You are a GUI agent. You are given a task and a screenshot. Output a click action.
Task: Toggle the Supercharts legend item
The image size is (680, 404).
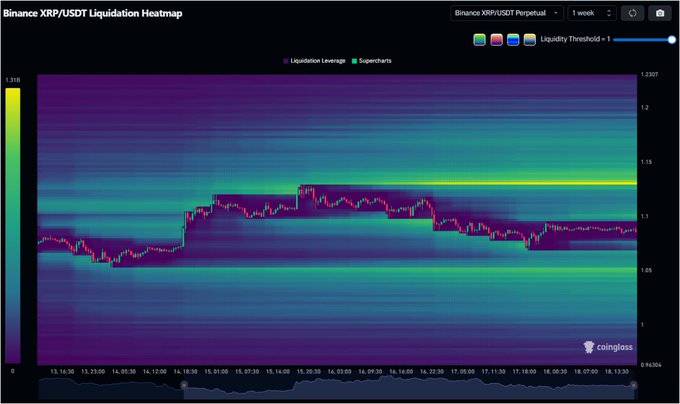point(372,61)
